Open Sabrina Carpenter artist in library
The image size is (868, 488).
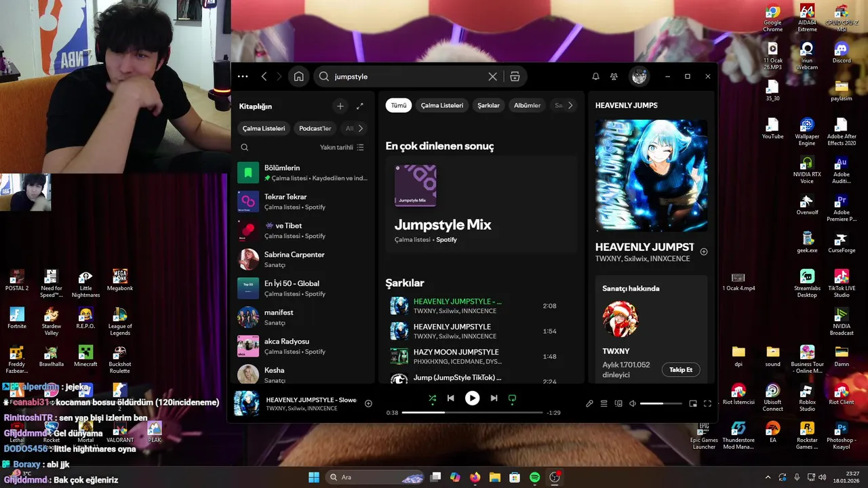[x=303, y=260]
